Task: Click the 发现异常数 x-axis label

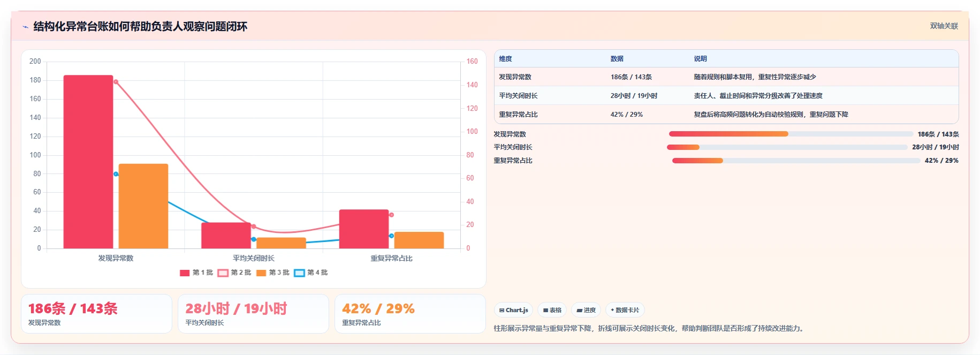Action: coord(116,258)
